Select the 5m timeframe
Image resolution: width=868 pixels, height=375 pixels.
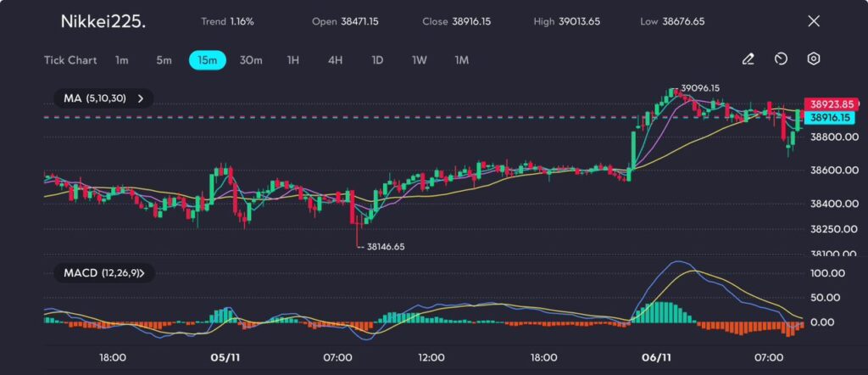point(164,60)
